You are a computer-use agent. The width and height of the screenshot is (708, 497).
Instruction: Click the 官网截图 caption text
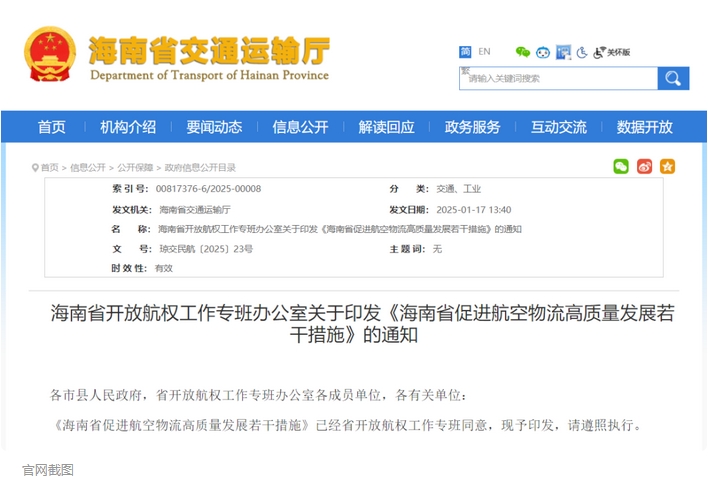tap(48, 470)
